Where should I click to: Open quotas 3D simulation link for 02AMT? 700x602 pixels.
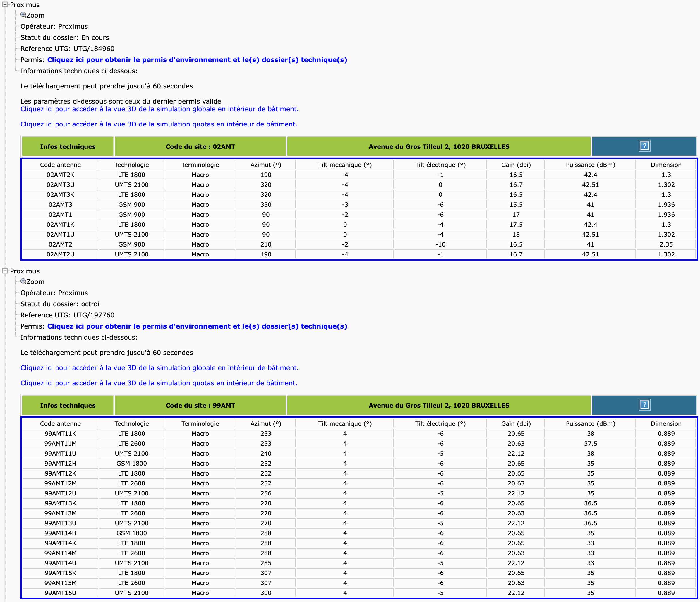click(159, 124)
